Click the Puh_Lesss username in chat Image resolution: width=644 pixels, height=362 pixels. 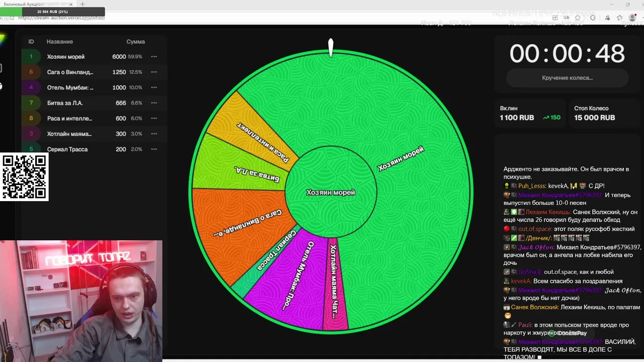click(x=532, y=186)
